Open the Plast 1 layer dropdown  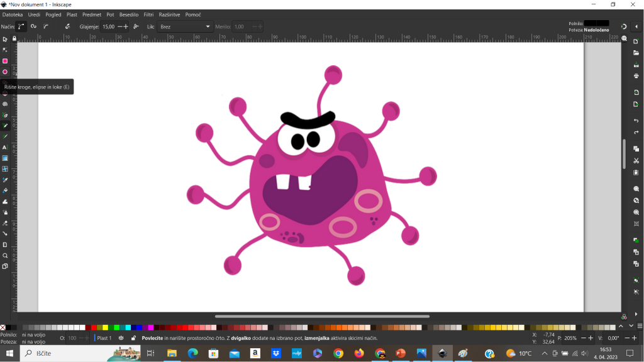104,338
